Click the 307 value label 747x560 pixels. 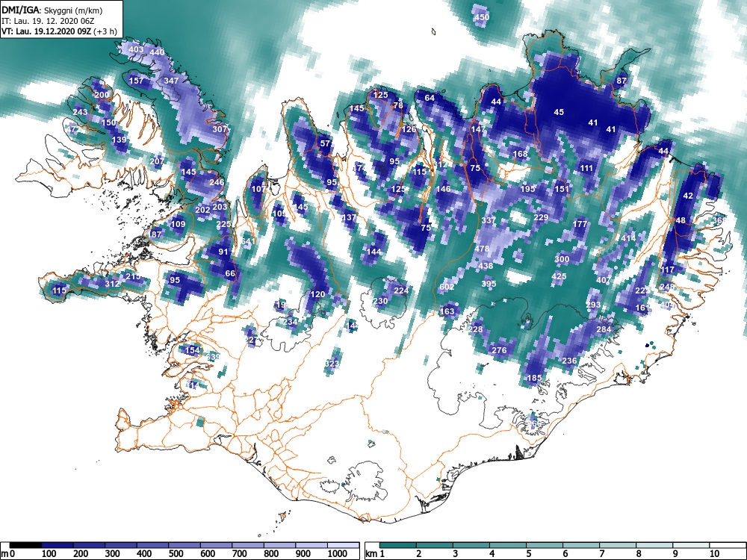pyautogui.click(x=220, y=129)
